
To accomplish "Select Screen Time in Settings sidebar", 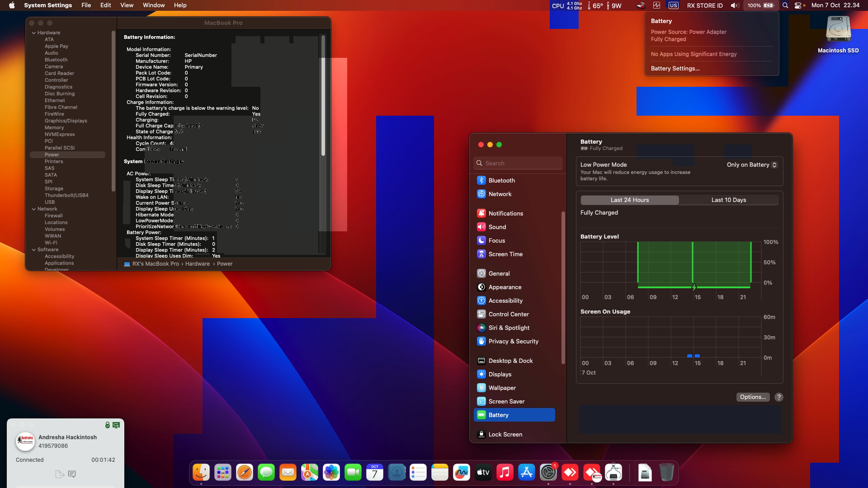I will (x=514, y=254).
